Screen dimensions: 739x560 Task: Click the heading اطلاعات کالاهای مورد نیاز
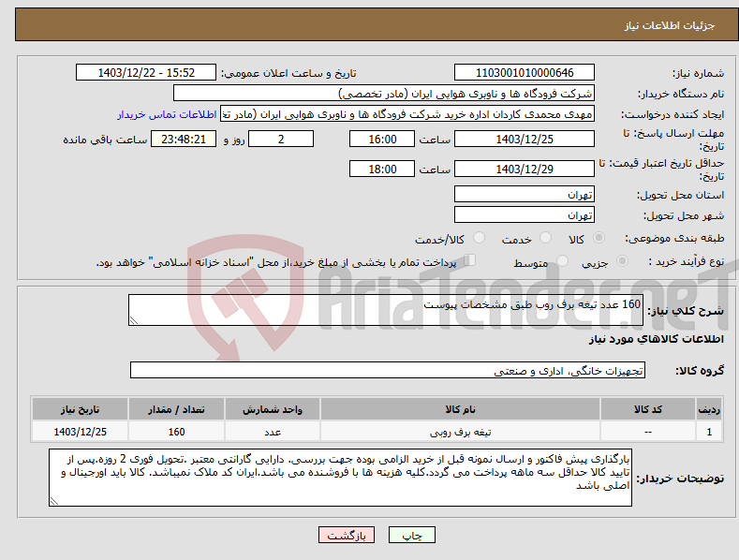coord(656,339)
